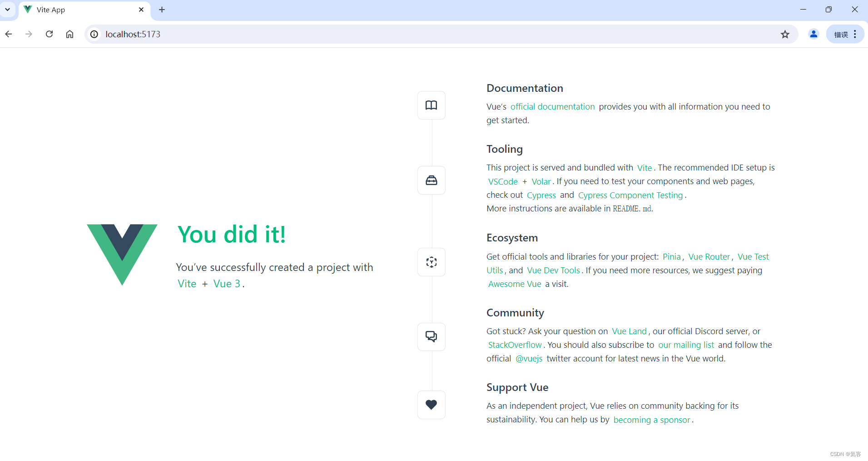Go to the browser home page
Image resolution: width=868 pixels, height=461 pixels.
69,34
